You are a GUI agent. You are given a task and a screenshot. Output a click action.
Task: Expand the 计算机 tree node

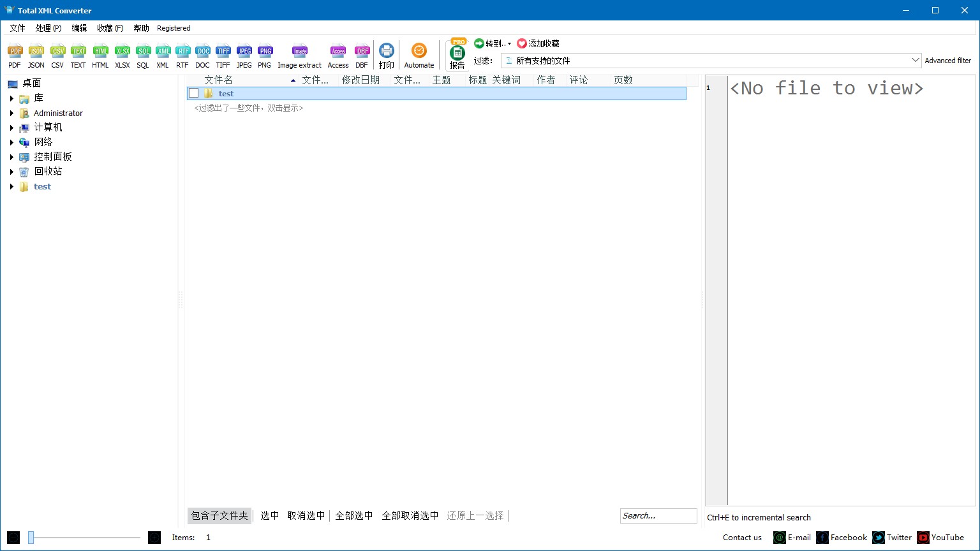pos(11,128)
